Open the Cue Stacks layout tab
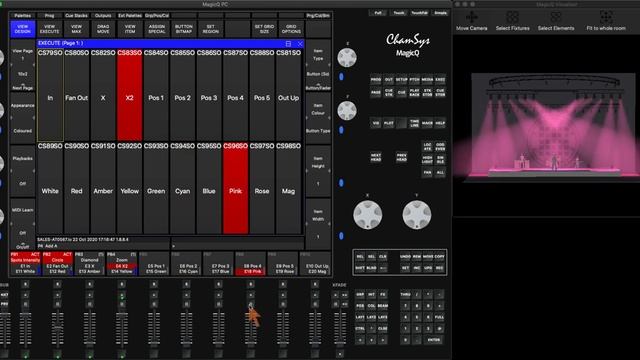Screen dimensions: 640x360 coord(76,16)
